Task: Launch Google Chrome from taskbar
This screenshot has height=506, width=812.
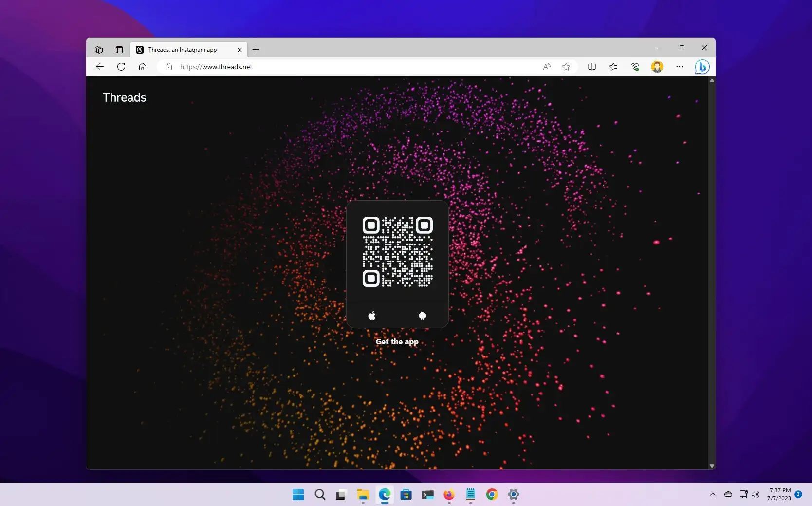Action: (x=492, y=495)
